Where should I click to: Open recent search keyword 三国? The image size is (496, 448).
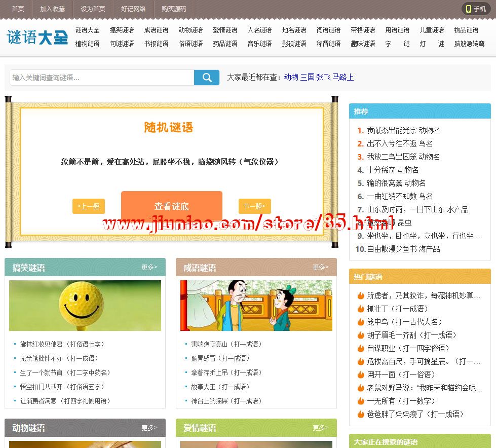307,78
